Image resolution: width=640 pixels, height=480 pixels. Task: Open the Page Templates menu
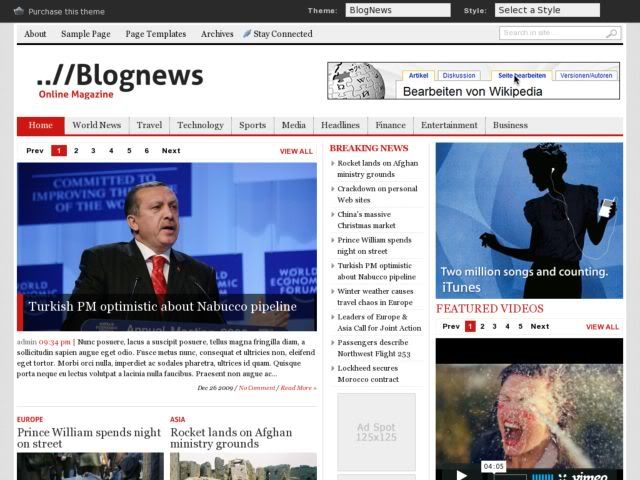tap(156, 34)
